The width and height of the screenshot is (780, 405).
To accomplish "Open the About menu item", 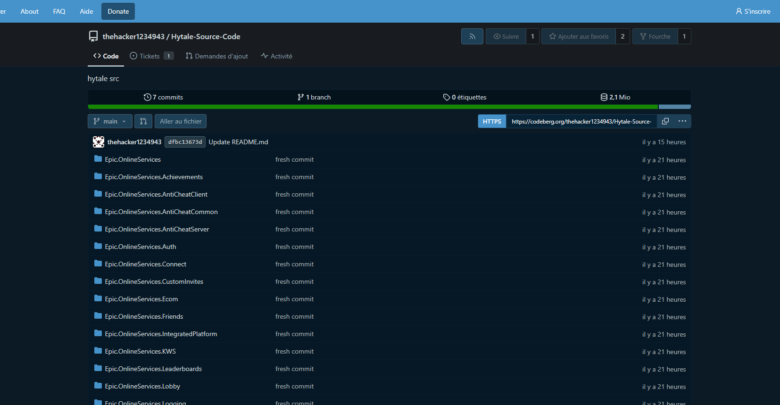I will (29, 11).
